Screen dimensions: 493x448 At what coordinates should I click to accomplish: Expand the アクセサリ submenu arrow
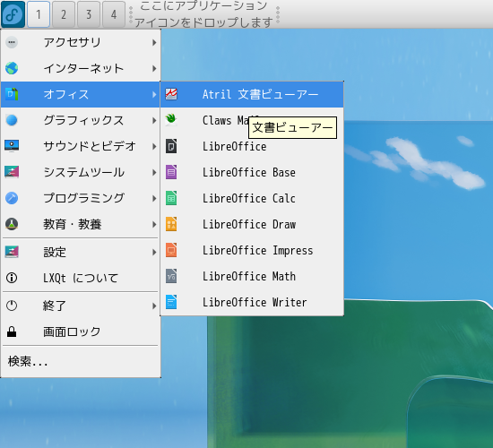click(x=154, y=42)
